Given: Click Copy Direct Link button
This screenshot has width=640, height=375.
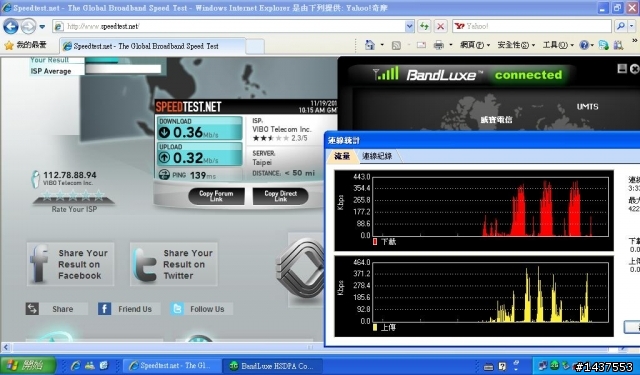Looking at the screenshot, I should [280, 196].
